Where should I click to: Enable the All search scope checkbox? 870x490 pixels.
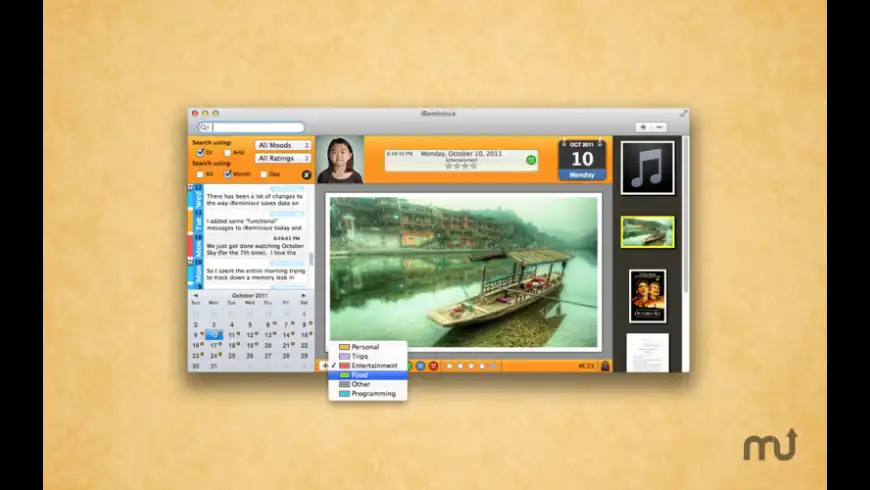pos(200,174)
